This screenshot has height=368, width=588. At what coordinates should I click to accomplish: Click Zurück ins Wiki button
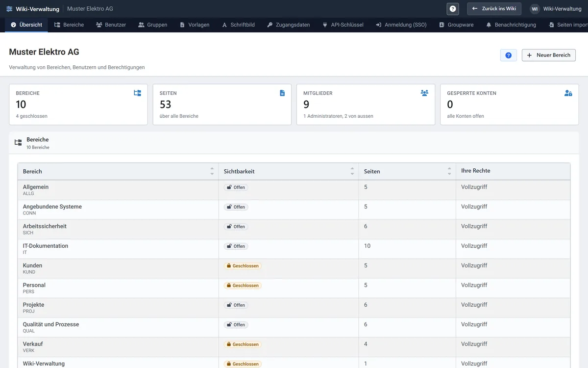(494, 9)
